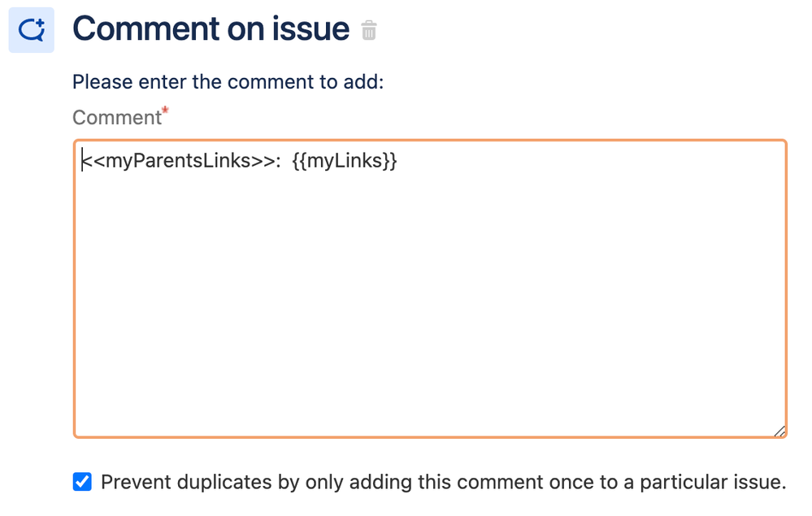
Task: Place cursor in the Comment text area
Action: 430,288
